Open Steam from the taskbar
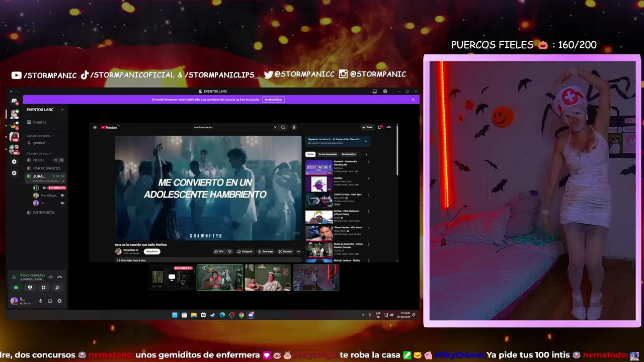The height and width of the screenshot is (362, 644). tap(213, 315)
